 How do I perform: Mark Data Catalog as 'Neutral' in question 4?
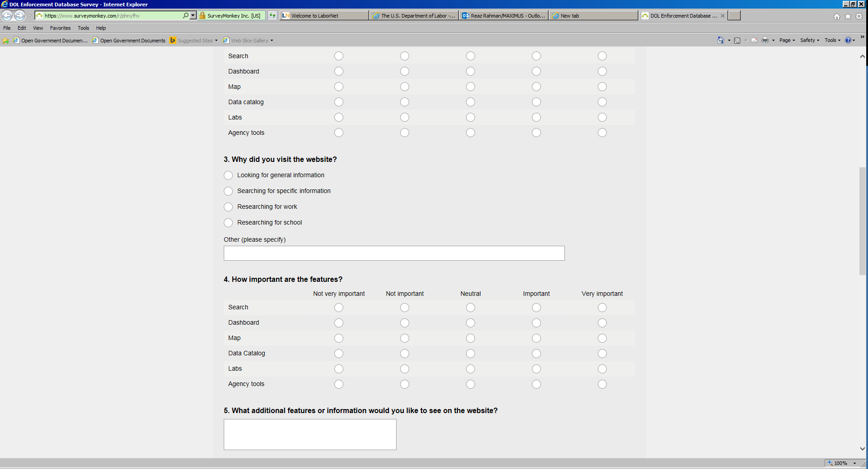click(x=471, y=354)
